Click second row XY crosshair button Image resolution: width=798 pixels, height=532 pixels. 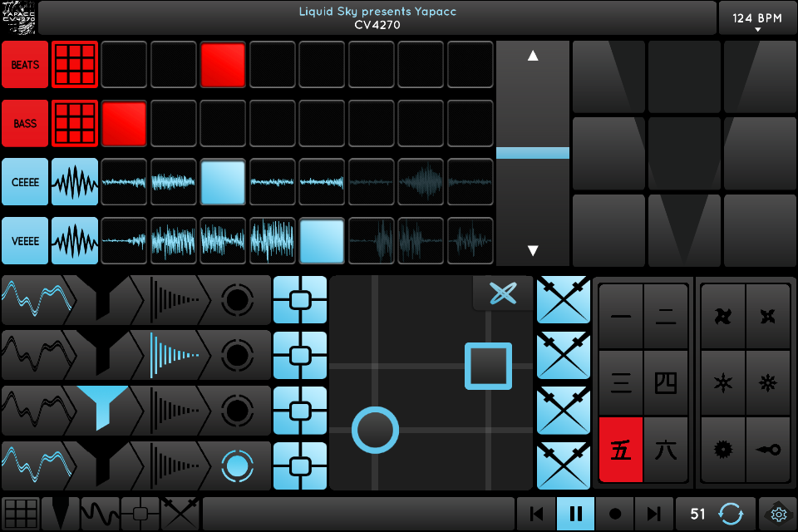(x=300, y=355)
